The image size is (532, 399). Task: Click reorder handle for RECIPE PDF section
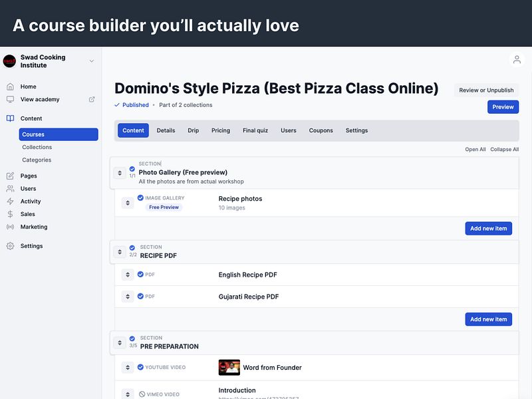(120, 252)
